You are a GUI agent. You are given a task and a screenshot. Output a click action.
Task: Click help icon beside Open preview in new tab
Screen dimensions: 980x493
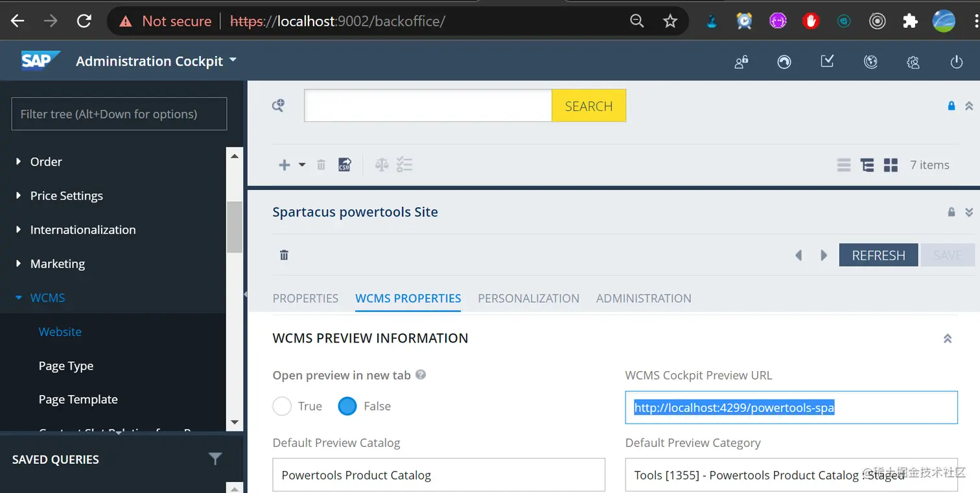click(421, 374)
